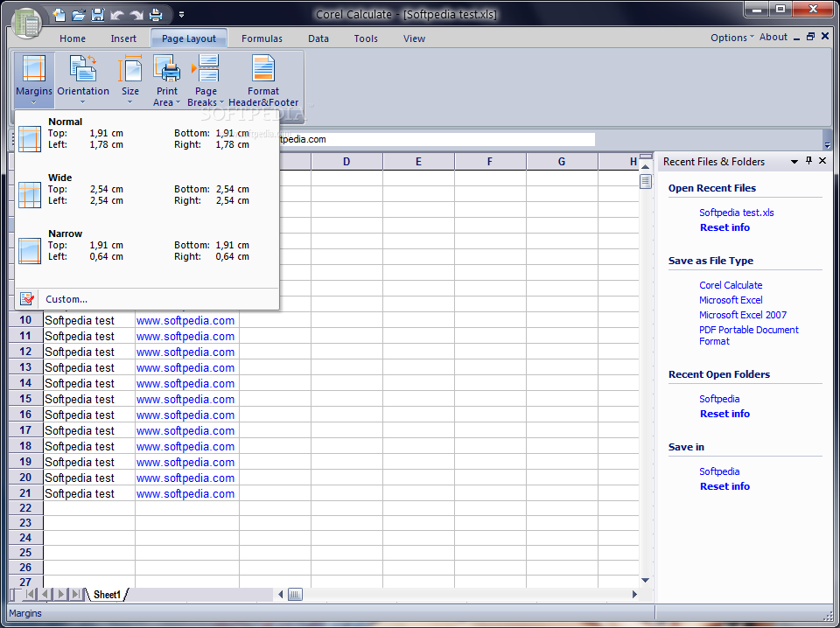
Task: Select column D header
Action: pyautogui.click(x=346, y=162)
